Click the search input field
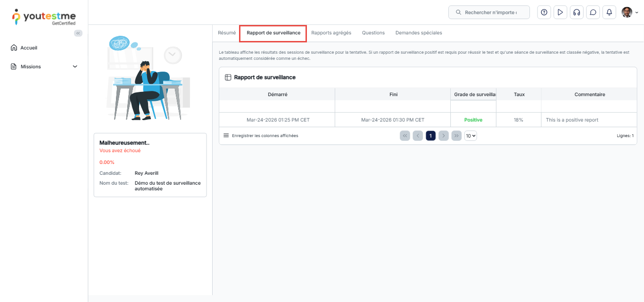The image size is (644, 302). pos(490,12)
